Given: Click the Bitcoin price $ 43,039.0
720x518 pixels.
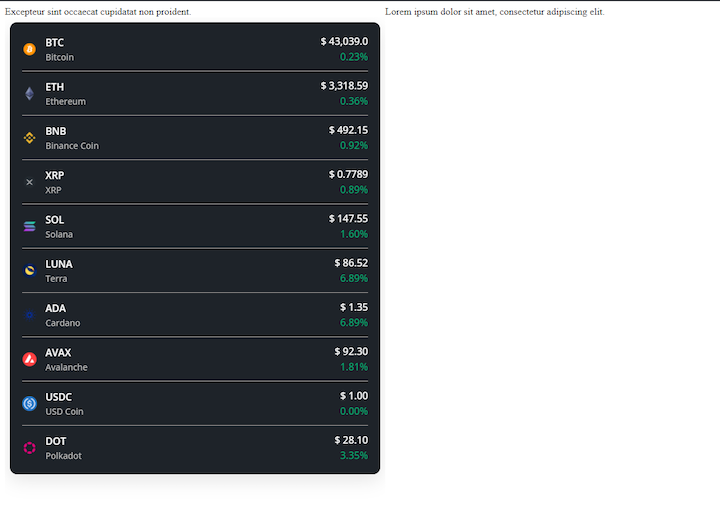Looking at the screenshot, I should 344,41.
